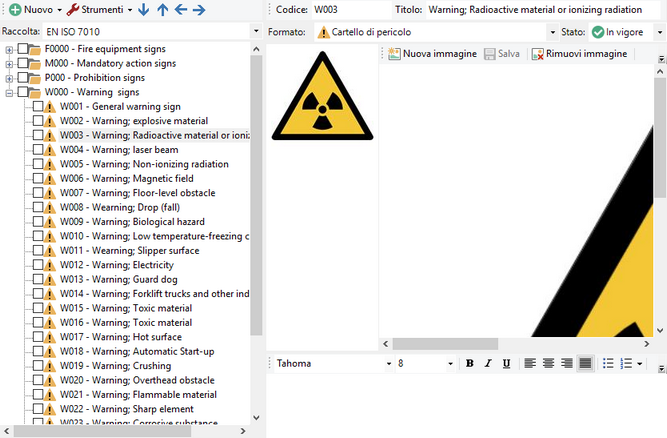Open the Tahoma font name dropdown

point(387,363)
